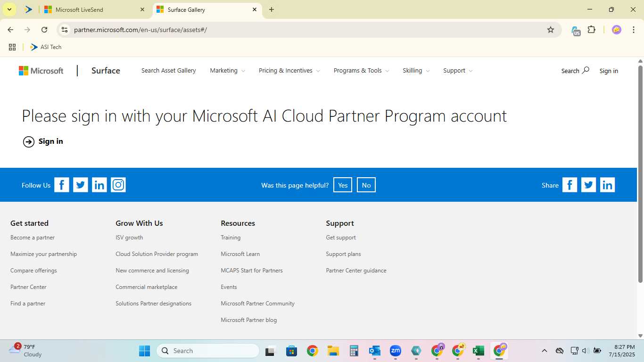This screenshot has height=362, width=644.
Task: Open the Chrome apps grid icon
Action: (12, 47)
